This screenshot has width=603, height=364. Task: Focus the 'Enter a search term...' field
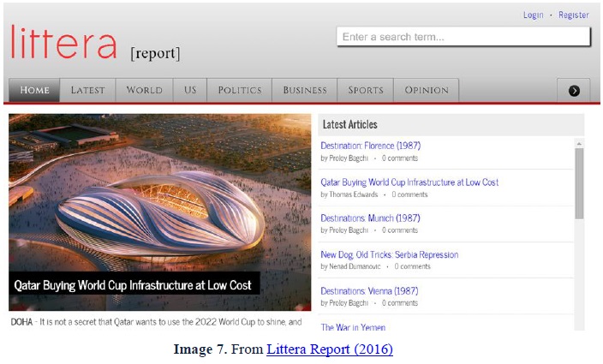point(463,37)
